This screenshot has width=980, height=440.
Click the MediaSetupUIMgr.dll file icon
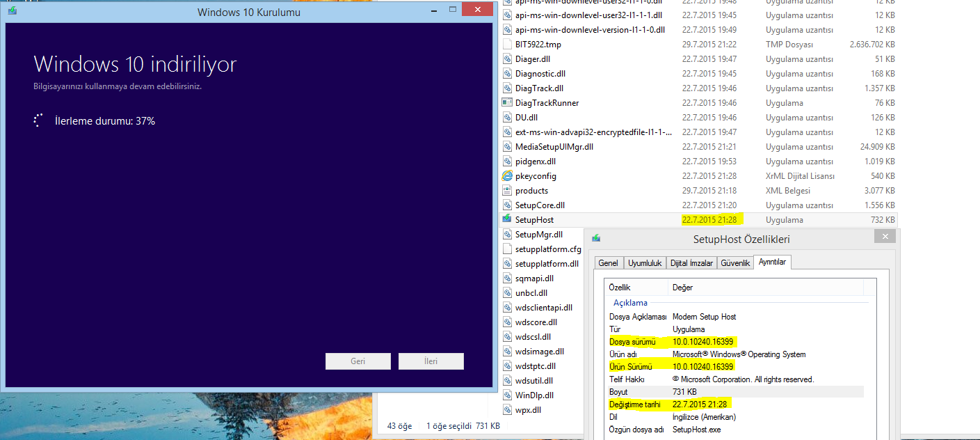507,146
